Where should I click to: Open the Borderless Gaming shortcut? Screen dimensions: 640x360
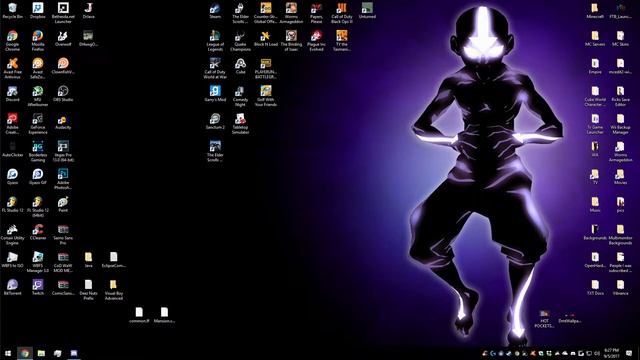[x=38, y=151]
